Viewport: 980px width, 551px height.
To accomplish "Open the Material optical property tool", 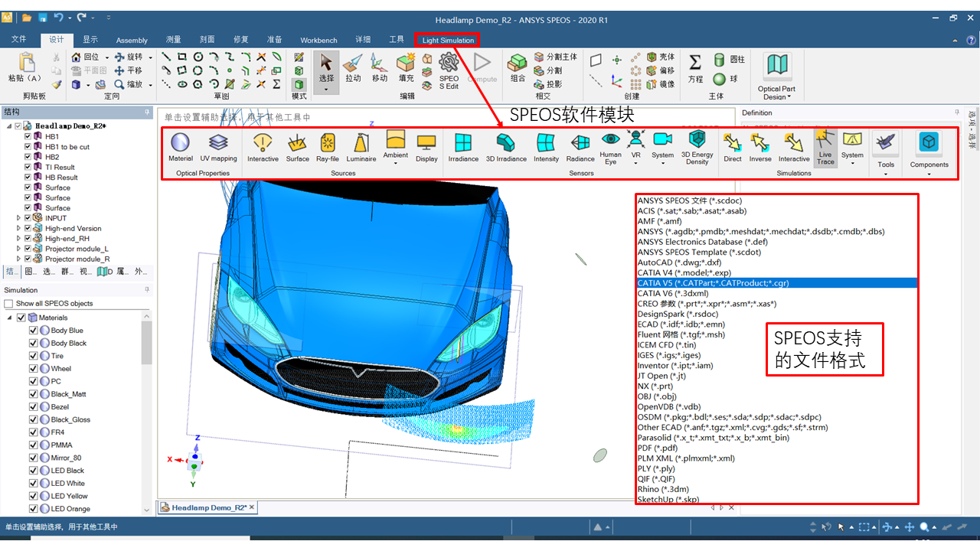I will (181, 147).
